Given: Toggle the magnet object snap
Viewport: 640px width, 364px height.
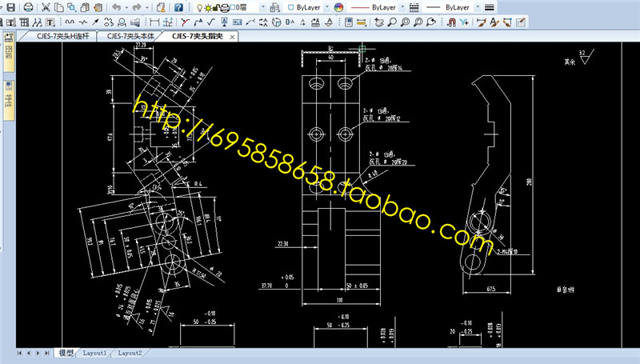Looking at the screenshot, I should [x=451, y=22].
